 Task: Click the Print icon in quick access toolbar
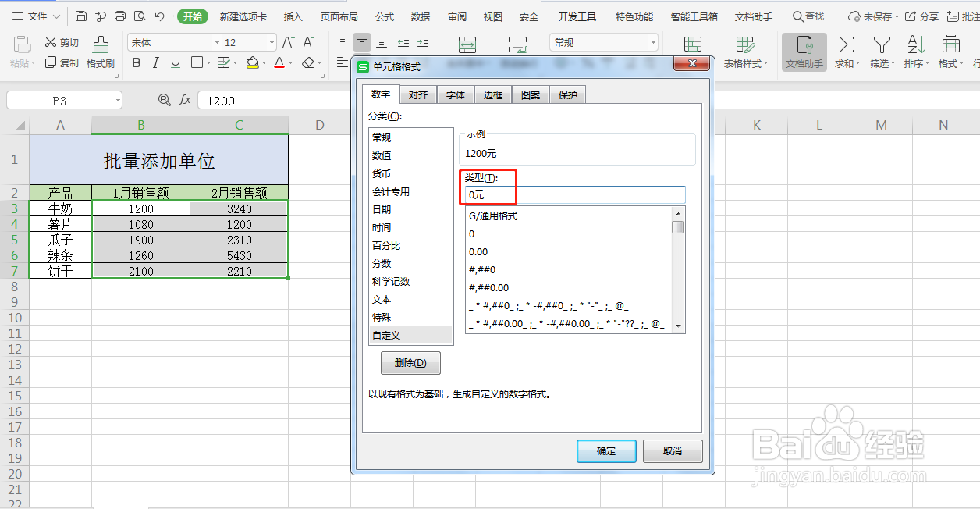pyautogui.click(x=119, y=15)
